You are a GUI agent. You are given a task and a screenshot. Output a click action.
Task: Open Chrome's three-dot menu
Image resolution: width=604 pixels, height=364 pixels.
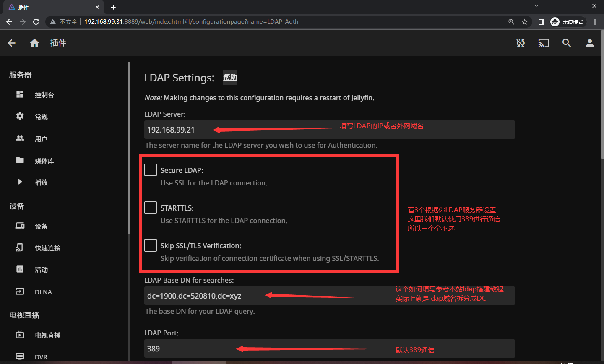tap(595, 22)
